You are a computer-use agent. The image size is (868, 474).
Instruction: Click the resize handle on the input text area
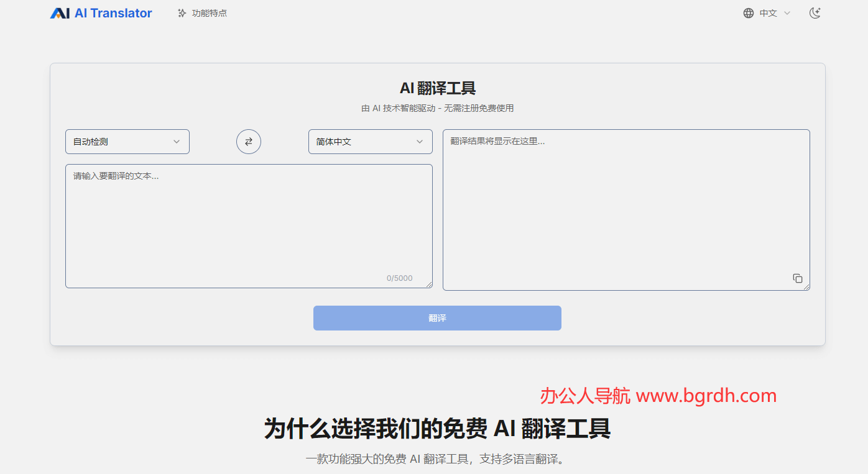click(x=430, y=285)
